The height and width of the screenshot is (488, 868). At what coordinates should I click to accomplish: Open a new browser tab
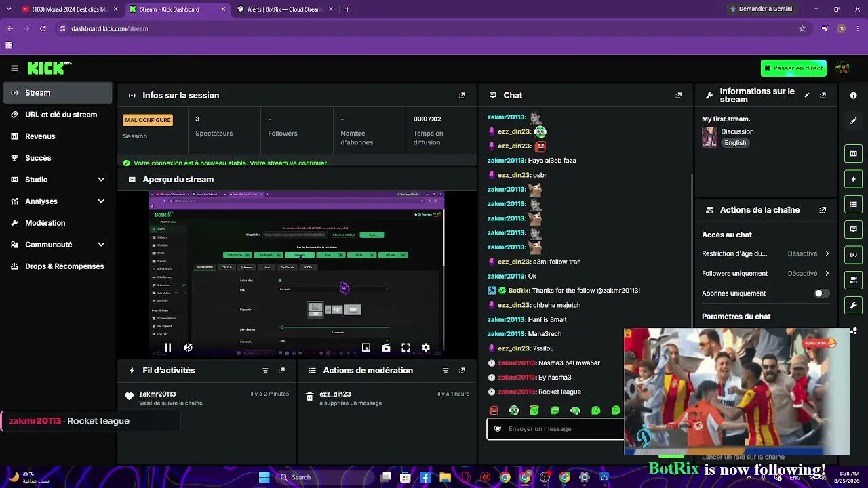click(347, 9)
